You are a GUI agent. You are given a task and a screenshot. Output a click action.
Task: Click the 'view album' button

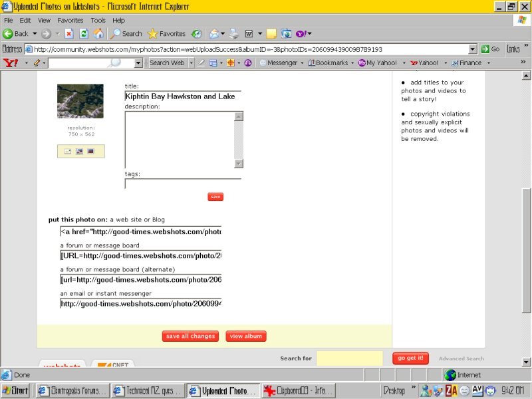(x=246, y=336)
